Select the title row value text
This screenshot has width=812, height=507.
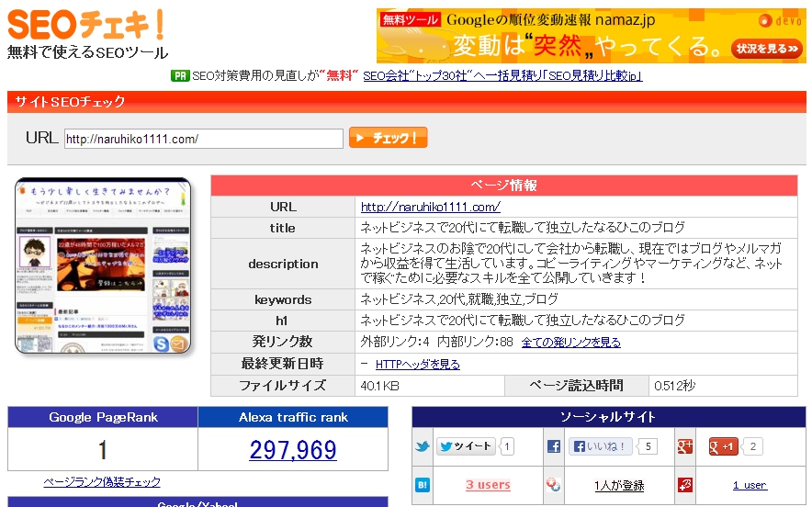pyautogui.click(x=522, y=228)
